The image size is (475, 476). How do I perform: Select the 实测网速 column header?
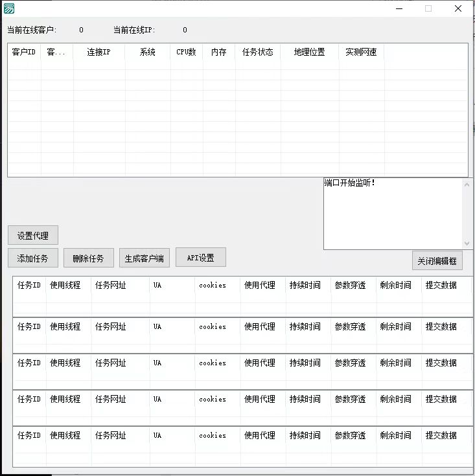tap(361, 52)
